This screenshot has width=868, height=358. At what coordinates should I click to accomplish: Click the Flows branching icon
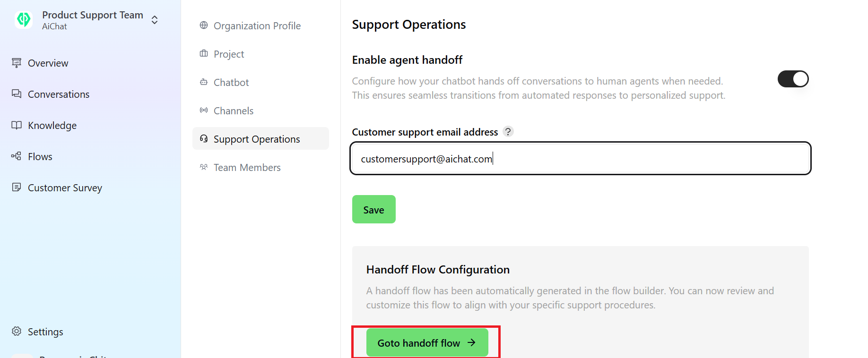pyautogui.click(x=16, y=156)
